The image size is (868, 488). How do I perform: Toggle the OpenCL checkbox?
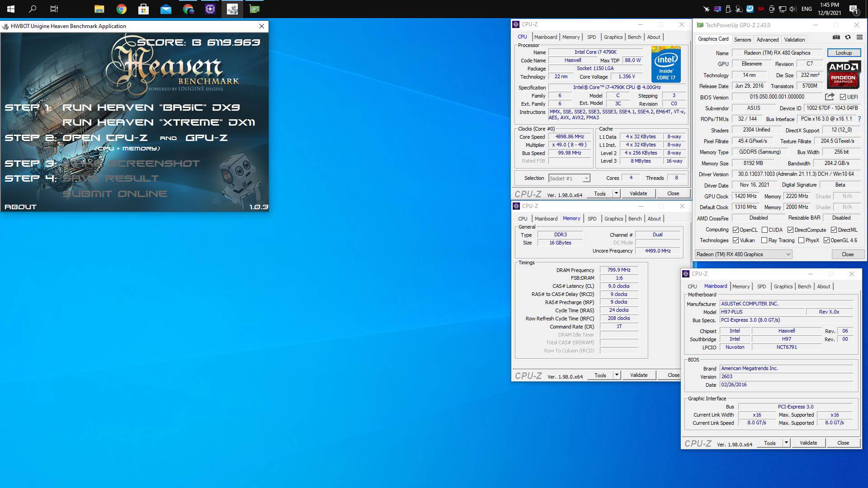(736, 230)
